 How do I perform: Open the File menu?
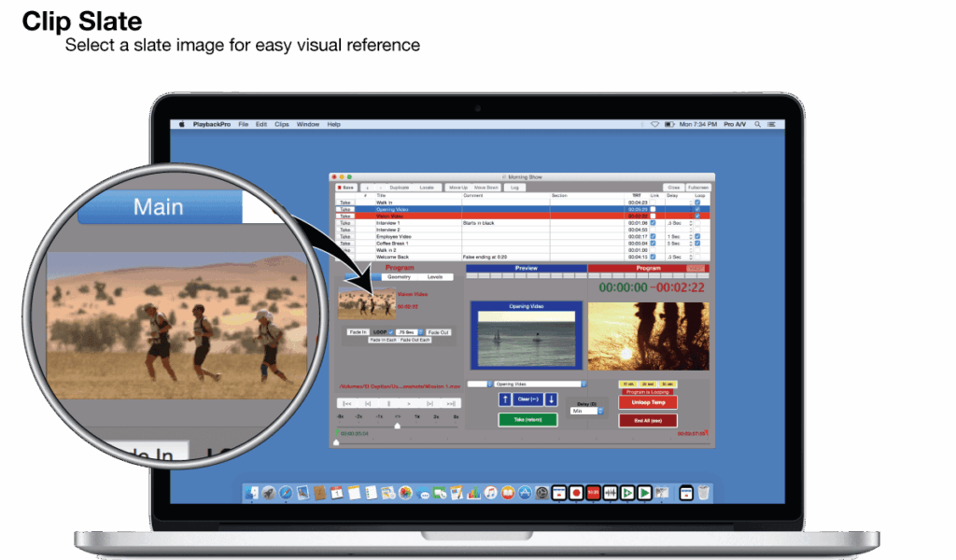point(244,124)
